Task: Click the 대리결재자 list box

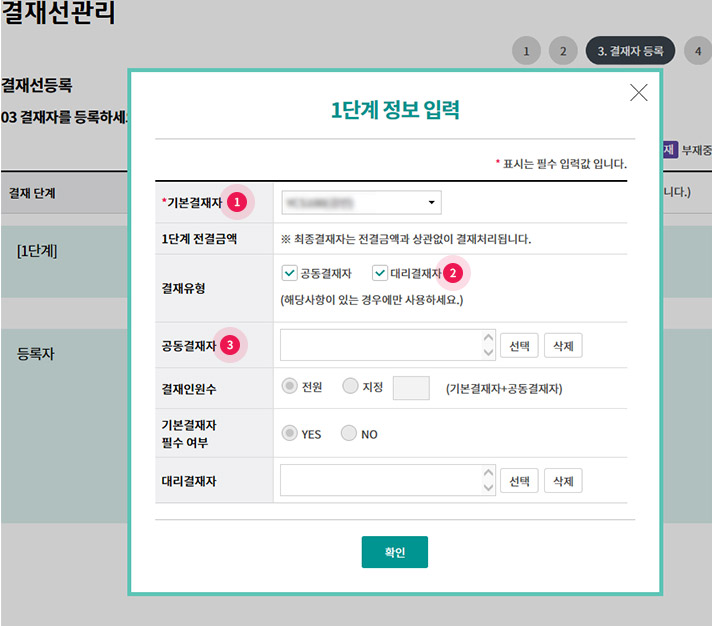Action: [x=380, y=480]
